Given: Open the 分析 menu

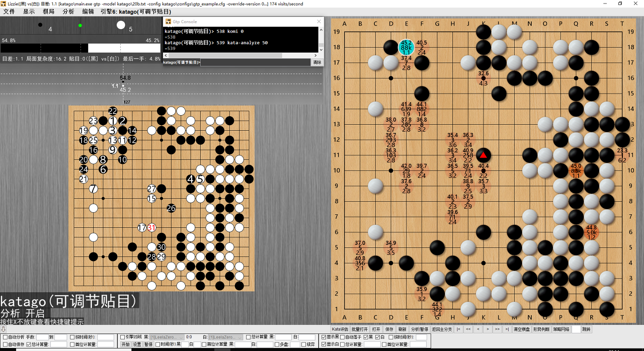Looking at the screenshot, I should (x=68, y=11).
